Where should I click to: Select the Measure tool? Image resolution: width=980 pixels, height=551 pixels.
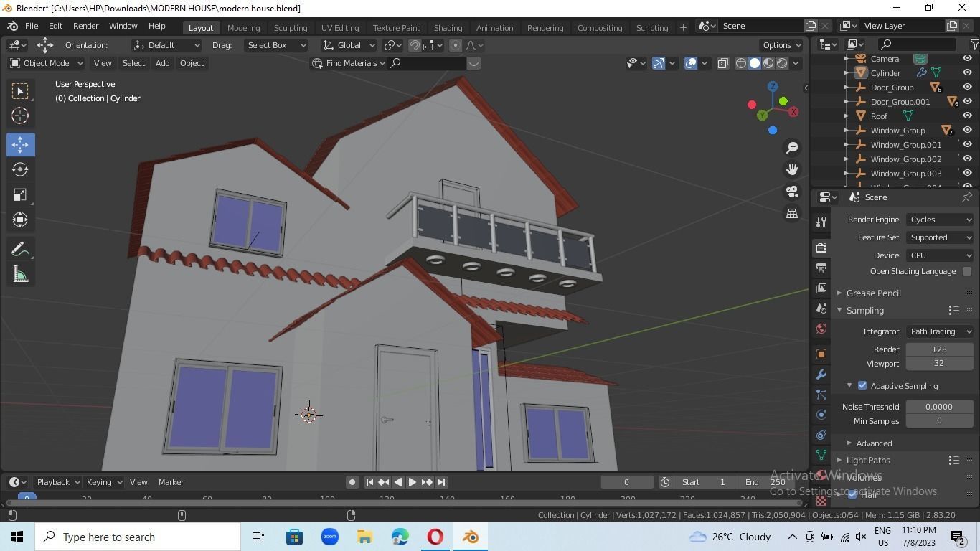pos(20,274)
